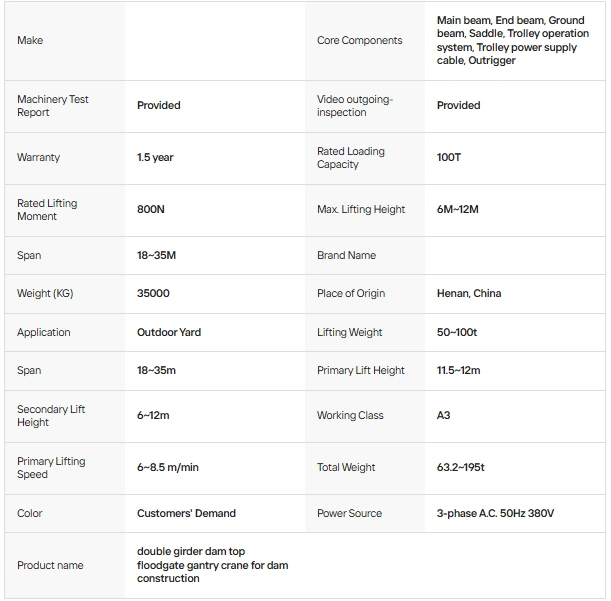Image resolution: width=611 pixels, height=601 pixels.
Task: Click the double girder gantry crane product name
Action: [212, 566]
